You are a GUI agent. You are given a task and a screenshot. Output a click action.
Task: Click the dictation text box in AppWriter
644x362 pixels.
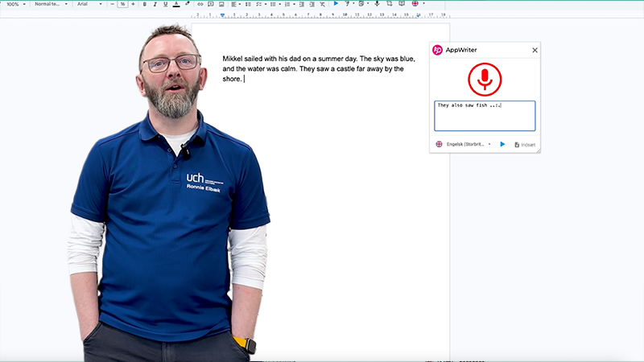click(484, 115)
